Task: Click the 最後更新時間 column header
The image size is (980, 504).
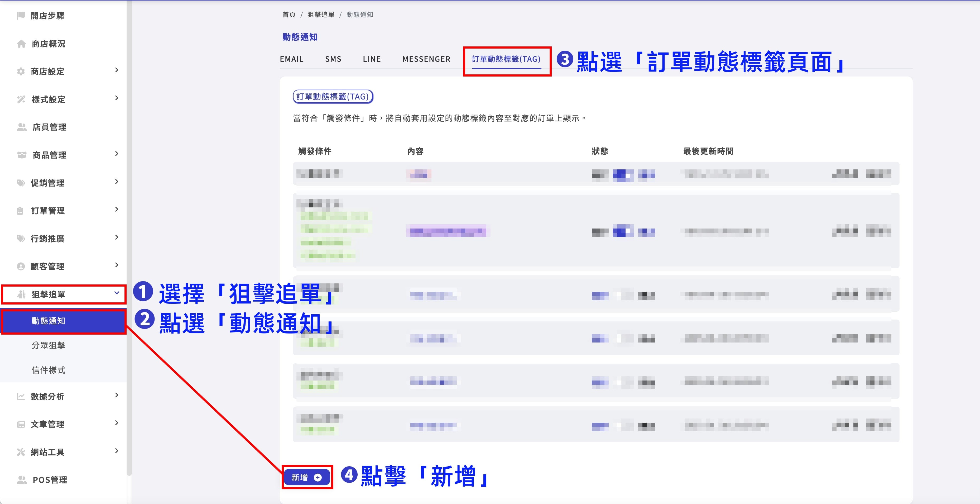Action: 708,151
